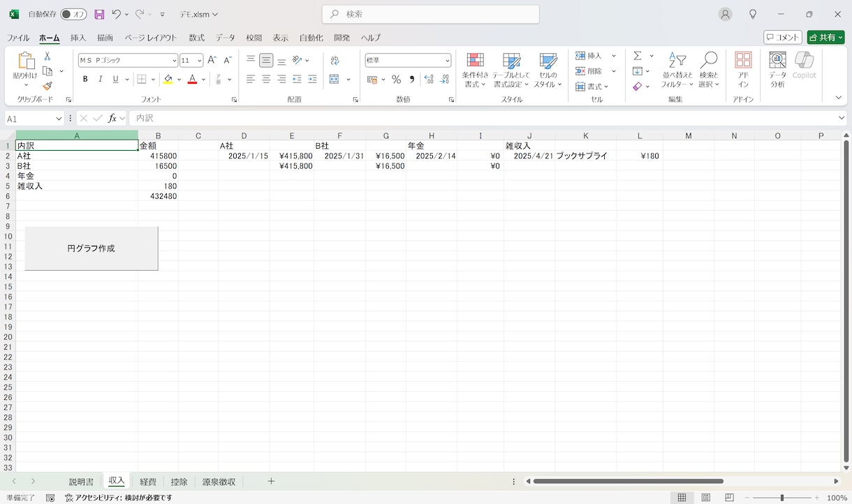Image resolution: width=852 pixels, height=504 pixels.
Task: Click the コメント (Comments) button
Action: pyautogui.click(x=782, y=38)
